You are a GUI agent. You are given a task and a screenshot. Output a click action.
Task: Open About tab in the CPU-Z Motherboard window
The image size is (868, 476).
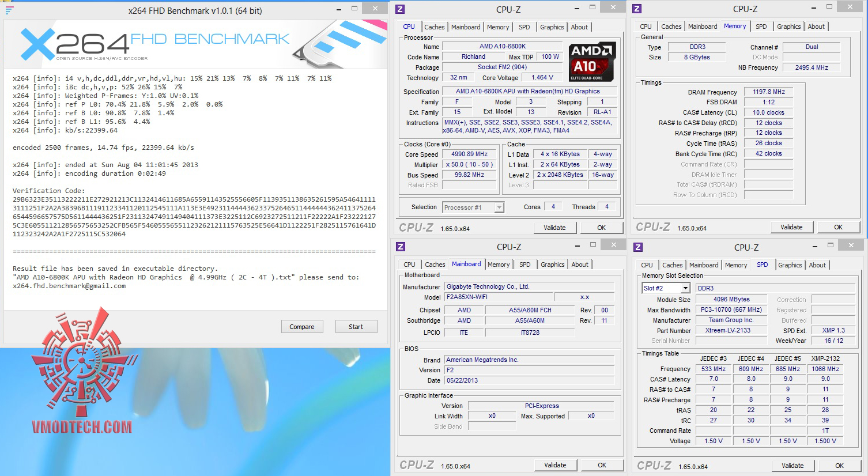(x=580, y=265)
